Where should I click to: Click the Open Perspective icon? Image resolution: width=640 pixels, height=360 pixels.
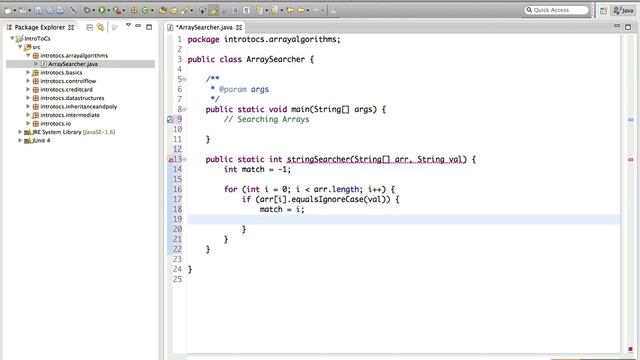pos(603,11)
